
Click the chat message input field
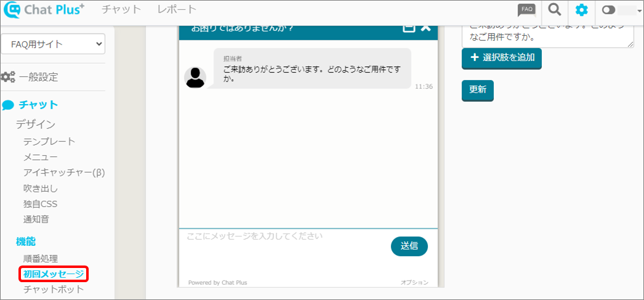(x=283, y=245)
